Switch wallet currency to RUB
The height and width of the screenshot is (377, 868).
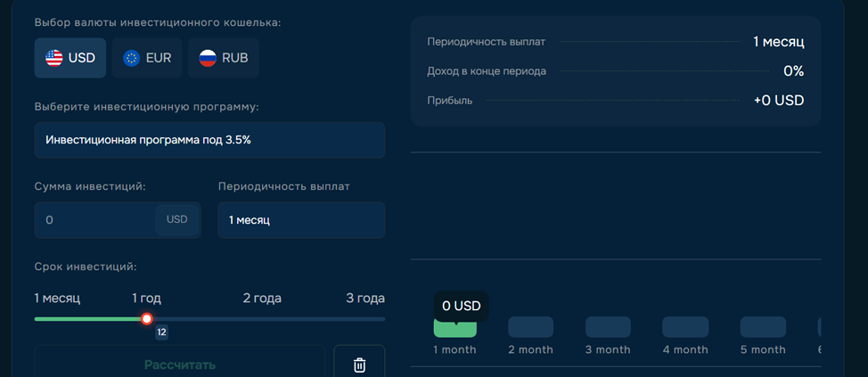[x=224, y=58]
